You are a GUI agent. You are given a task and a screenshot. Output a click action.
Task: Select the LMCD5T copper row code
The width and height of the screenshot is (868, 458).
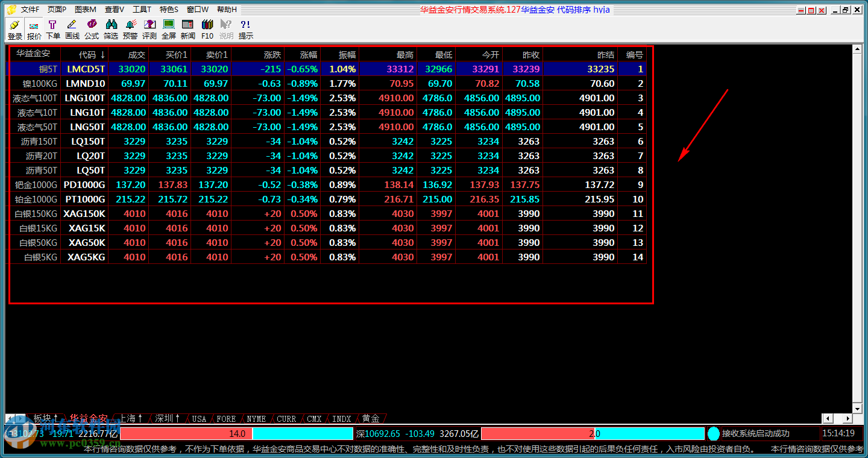(x=86, y=69)
